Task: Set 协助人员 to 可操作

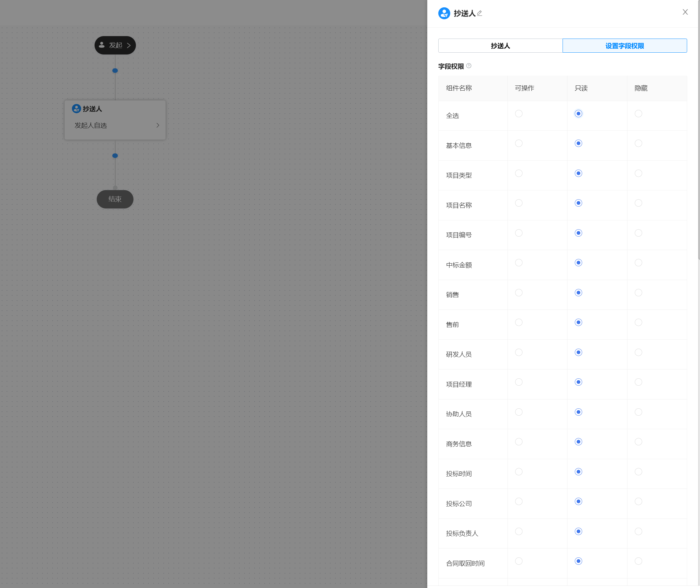Action: click(519, 412)
